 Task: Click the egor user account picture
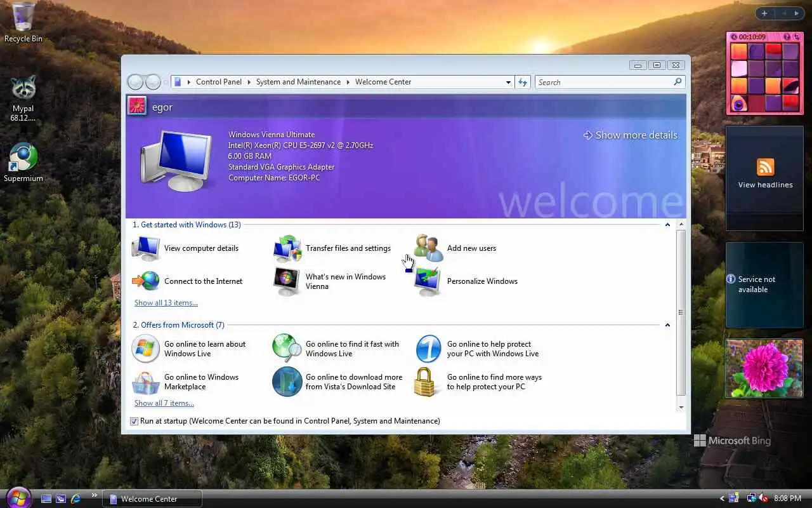pos(137,105)
